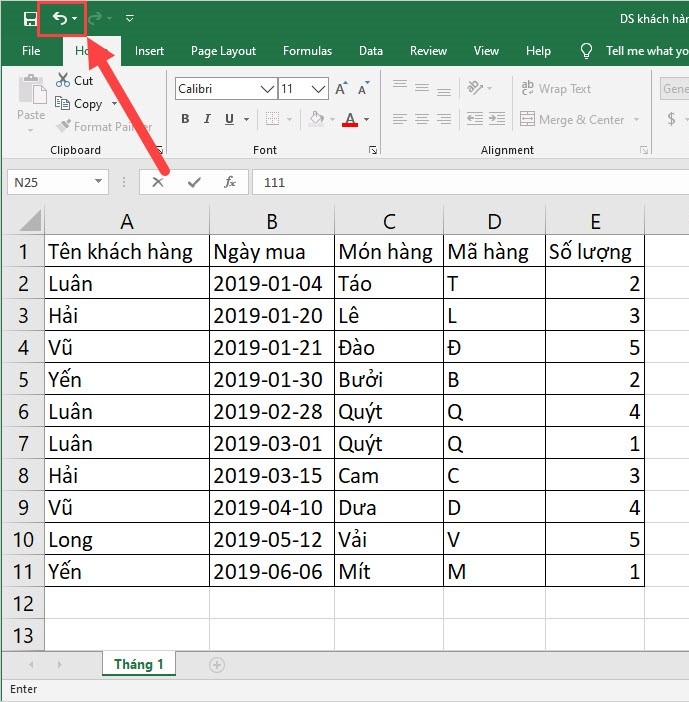Click the Undo arrow icon
The height and width of the screenshot is (702, 689).
click(60, 18)
